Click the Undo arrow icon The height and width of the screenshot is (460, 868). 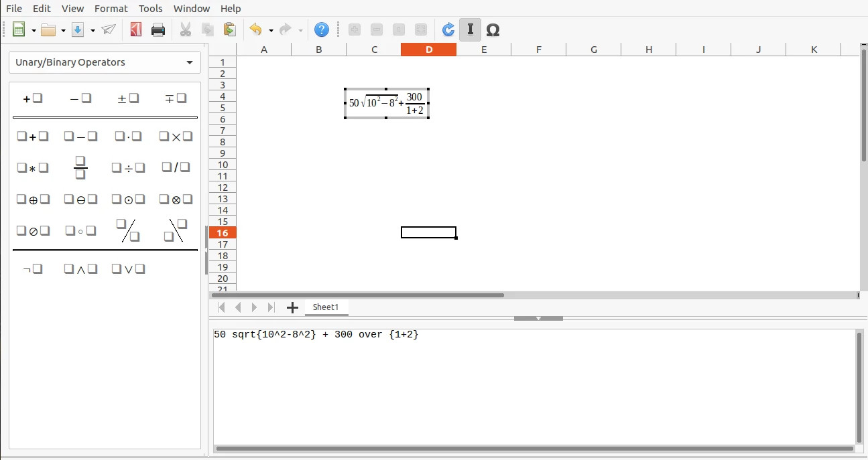(255, 29)
